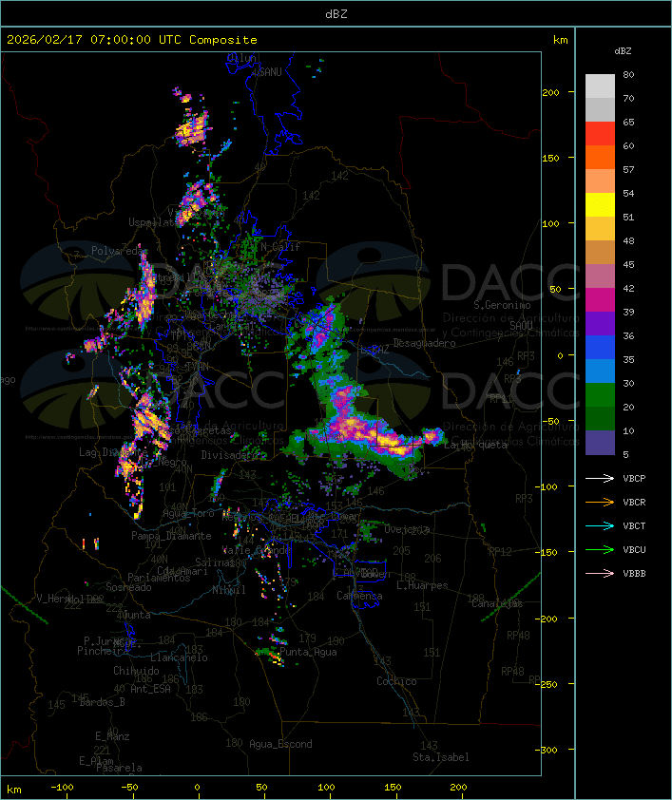Click the Punta_Agua place label

(x=308, y=652)
